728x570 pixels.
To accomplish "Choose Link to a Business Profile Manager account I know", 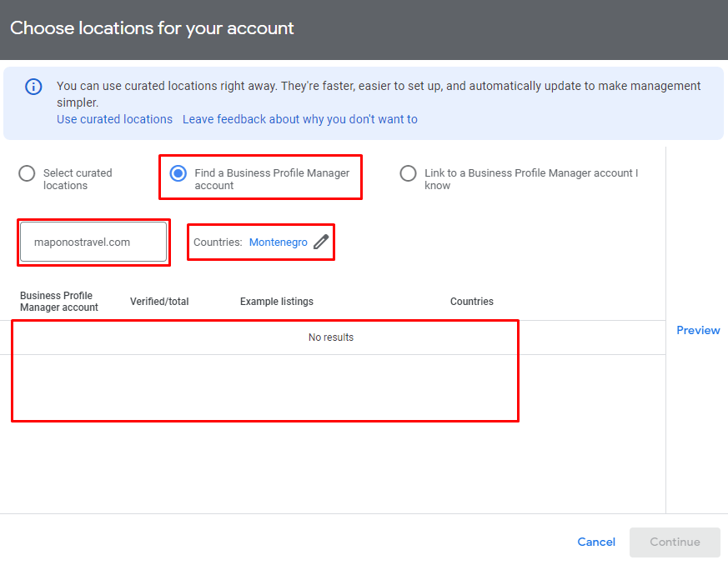I will coord(408,173).
